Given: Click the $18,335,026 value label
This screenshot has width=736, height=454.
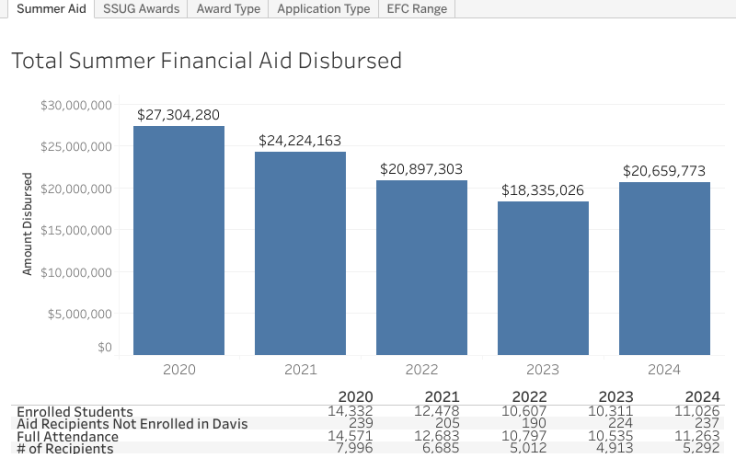Looking at the screenshot, I should coord(543,190).
